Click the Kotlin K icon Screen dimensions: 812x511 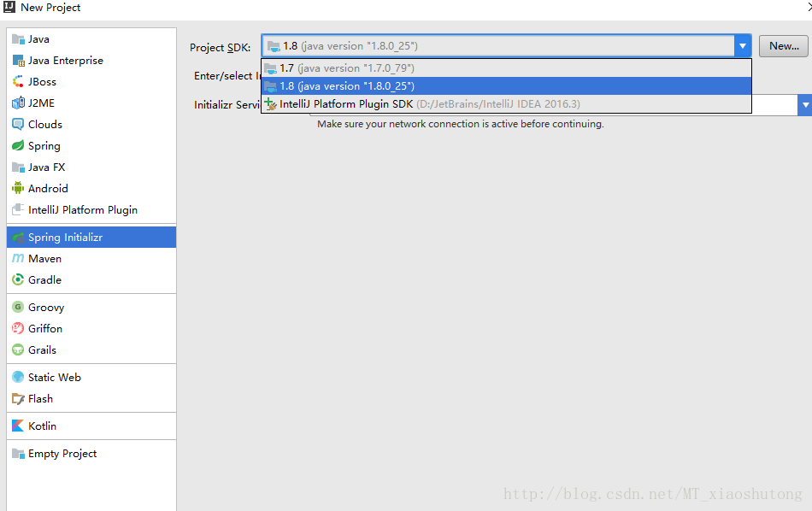click(18, 426)
